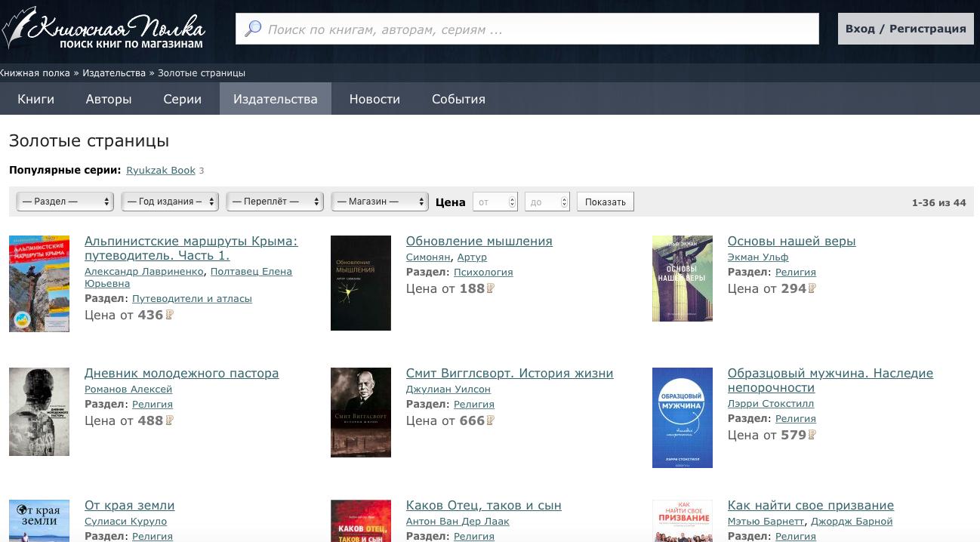This screenshot has height=542, width=980.
Task: Open the Альпинистские маршруты Крыма cover image
Action: pos(39,284)
